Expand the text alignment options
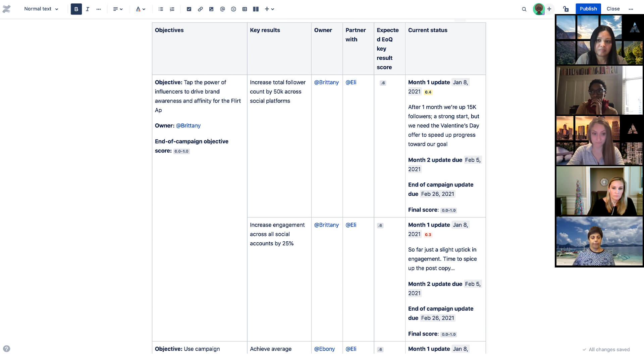Image resolution: width=644 pixels, height=362 pixels. (x=117, y=9)
